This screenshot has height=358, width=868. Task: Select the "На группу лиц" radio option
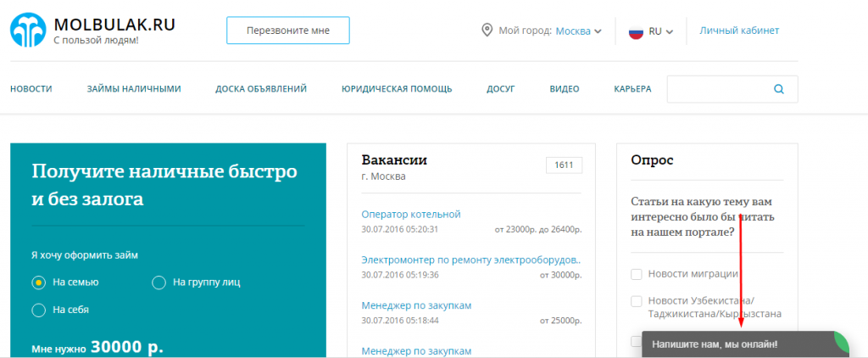[x=159, y=282]
